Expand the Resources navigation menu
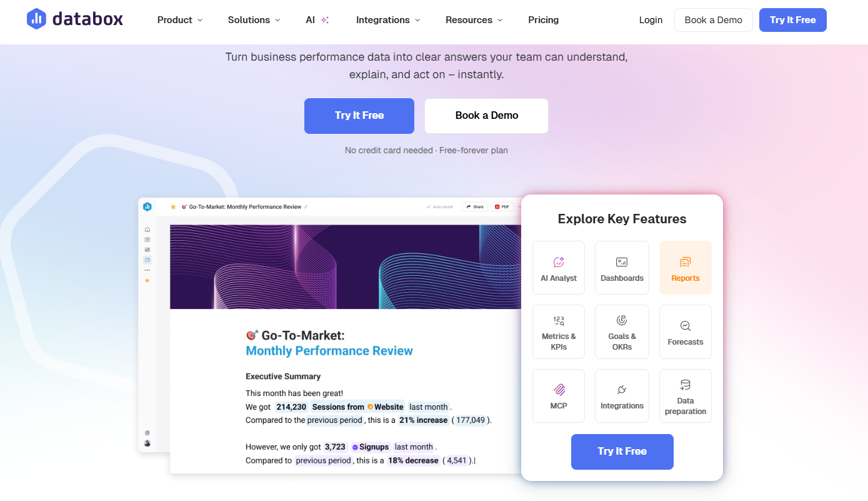 coord(474,20)
